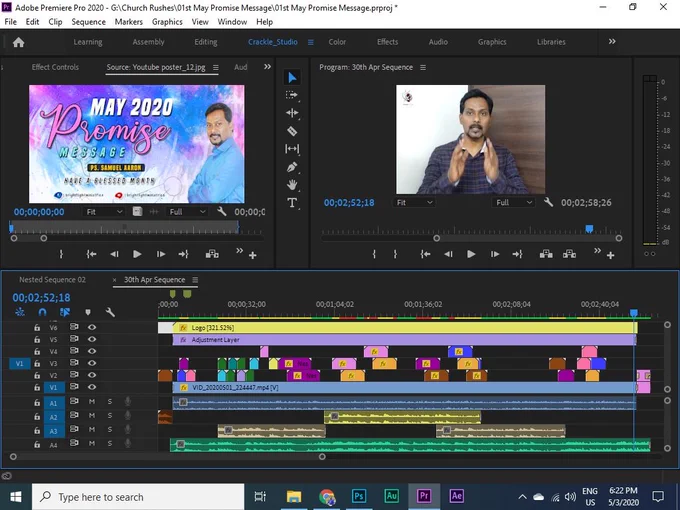Click timeline playhead timecode 00;02;52;18
680x510 pixels.
pos(41,298)
